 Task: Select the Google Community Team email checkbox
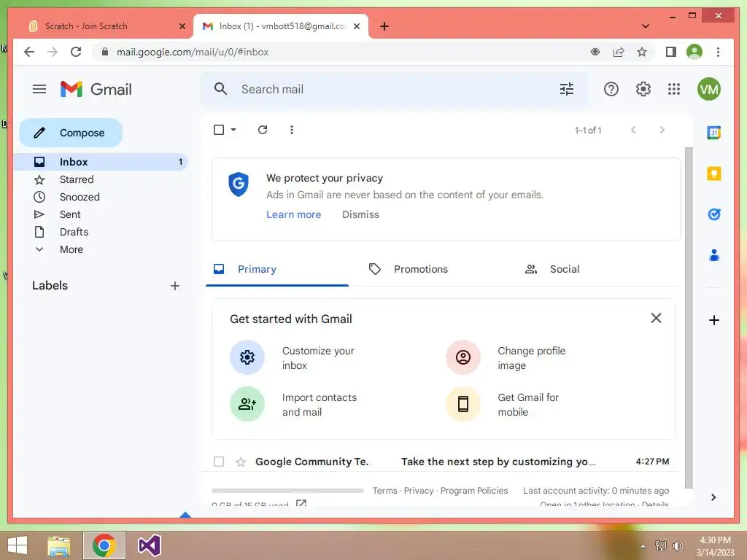(219, 462)
